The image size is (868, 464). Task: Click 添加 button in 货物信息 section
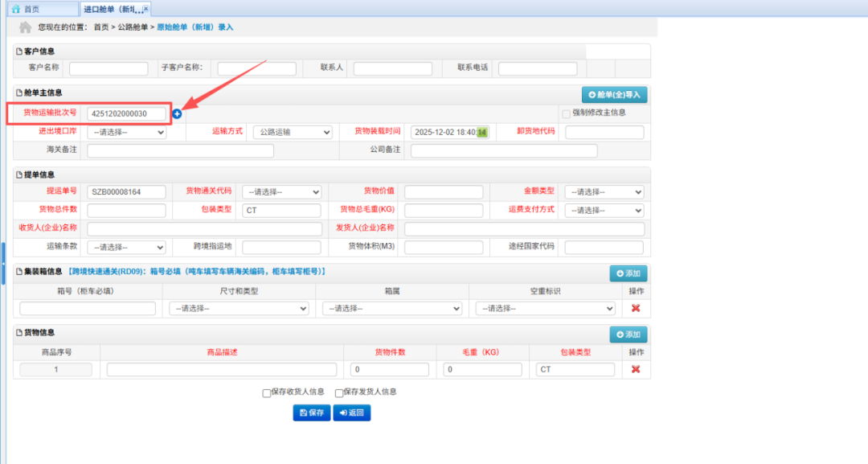pos(628,335)
